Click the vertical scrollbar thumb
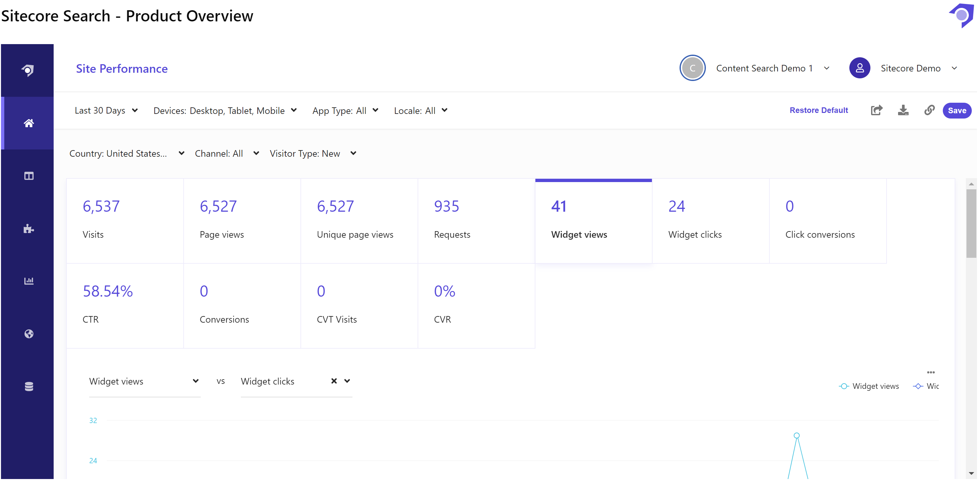The height and width of the screenshot is (481, 980). tap(971, 223)
